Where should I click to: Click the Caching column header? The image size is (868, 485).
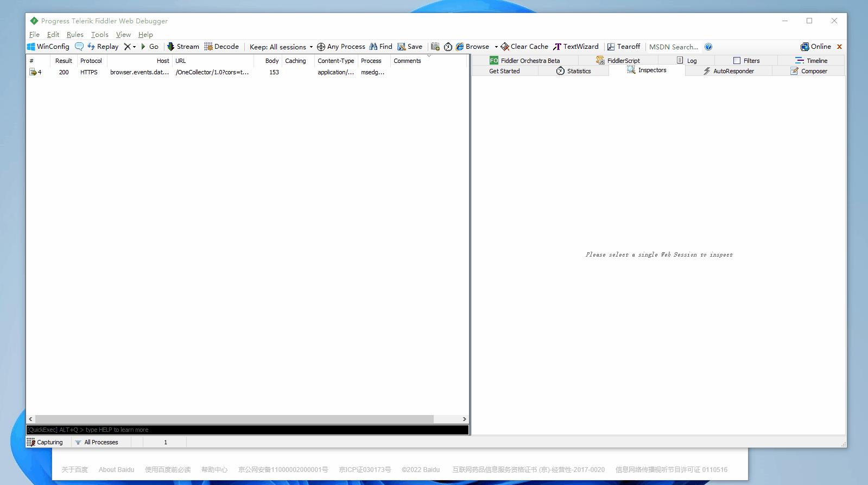click(x=298, y=61)
